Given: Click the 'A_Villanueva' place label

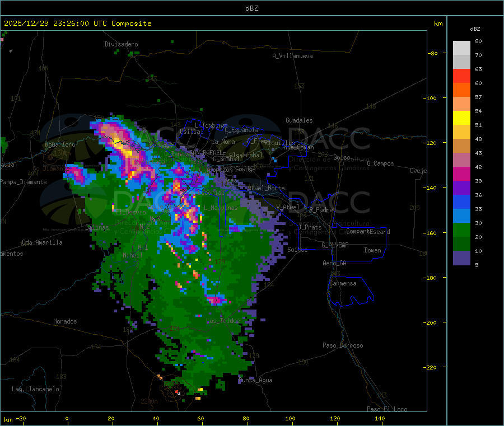Looking at the screenshot, I should [x=292, y=56].
